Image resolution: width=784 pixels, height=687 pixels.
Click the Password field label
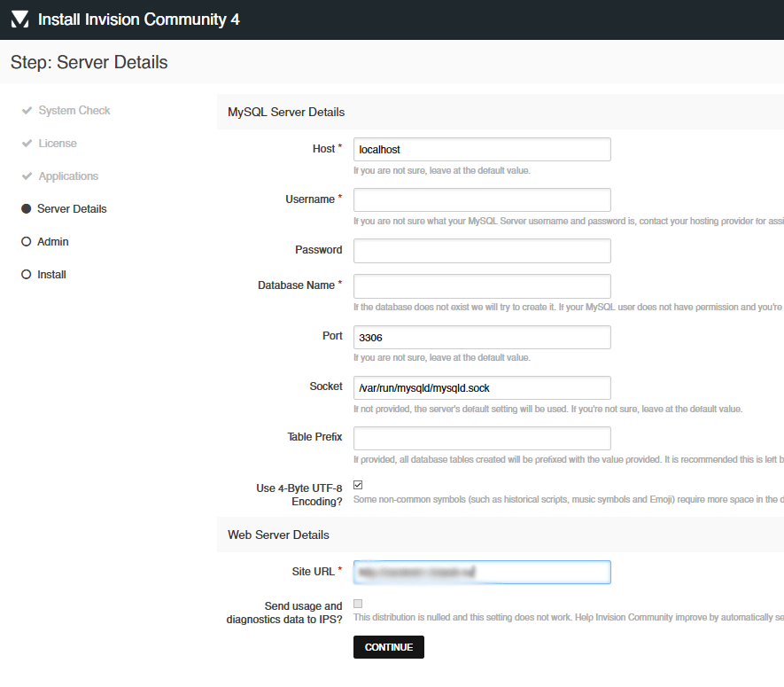point(319,250)
